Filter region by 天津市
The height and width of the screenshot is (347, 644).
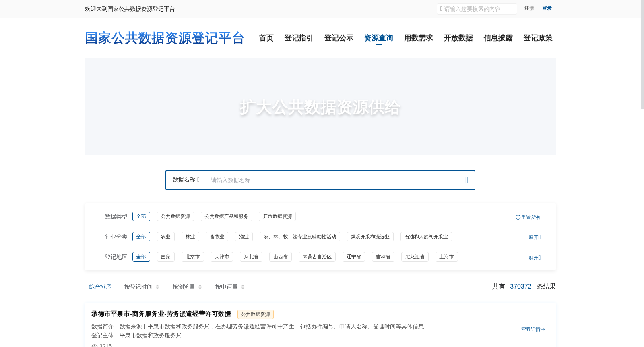222,257
